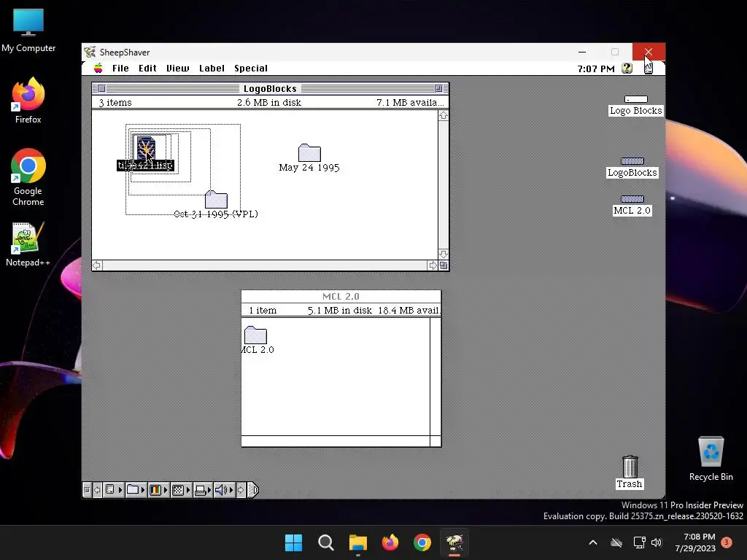Open the Printer selector strip module
Image resolution: width=747 pixels, height=560 pixels.
point(203,490)
